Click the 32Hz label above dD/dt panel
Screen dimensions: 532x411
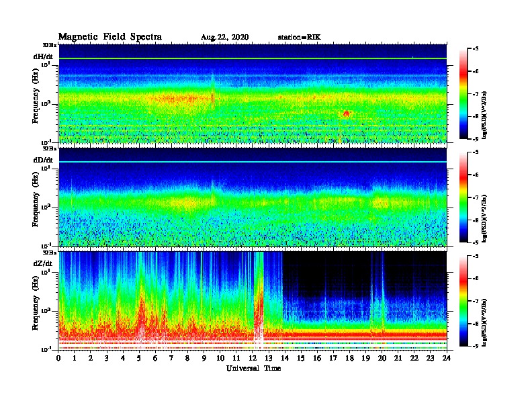coord(50,148)
